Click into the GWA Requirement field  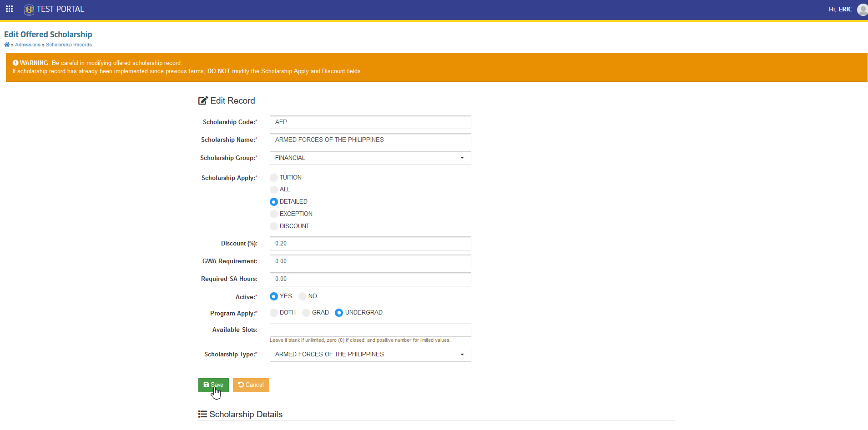pos(370,261)
